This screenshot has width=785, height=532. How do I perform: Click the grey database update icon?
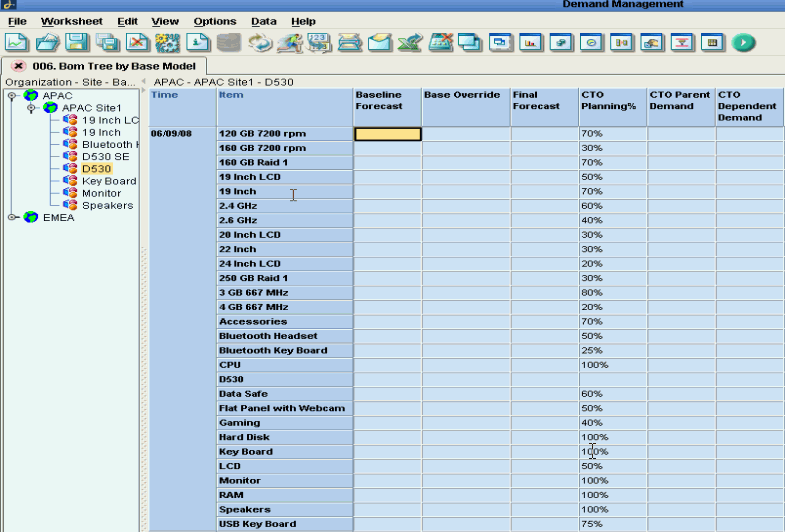coord(228,43)
